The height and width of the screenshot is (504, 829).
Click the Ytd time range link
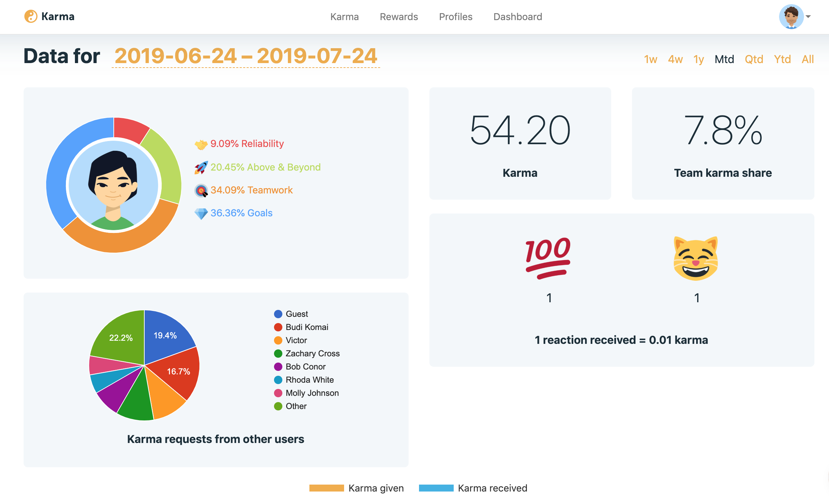click(x=782, y=59)
